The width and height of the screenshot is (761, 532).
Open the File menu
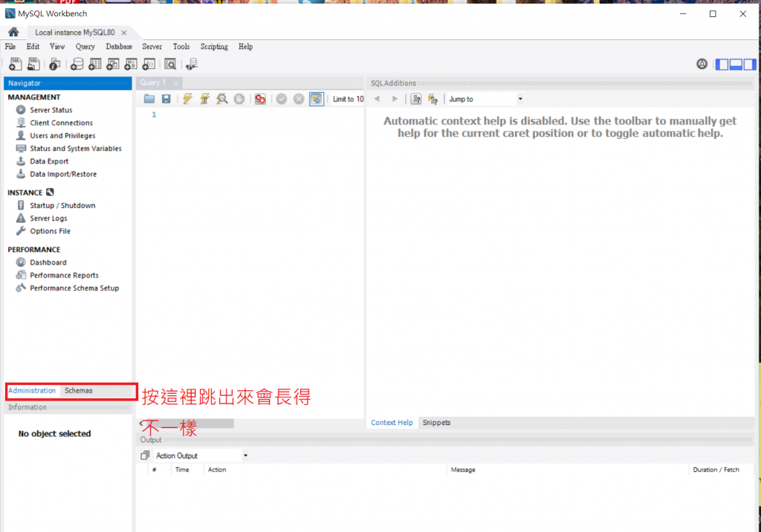10,47
